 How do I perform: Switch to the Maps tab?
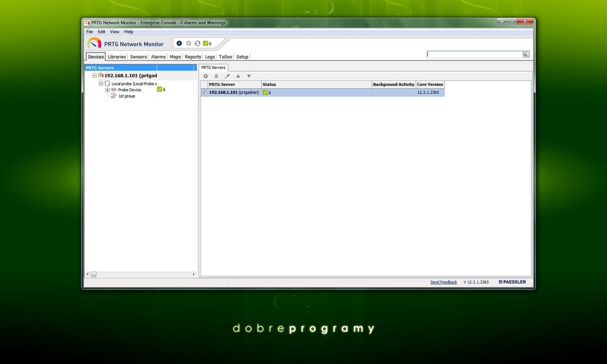[x=175, y=57]
